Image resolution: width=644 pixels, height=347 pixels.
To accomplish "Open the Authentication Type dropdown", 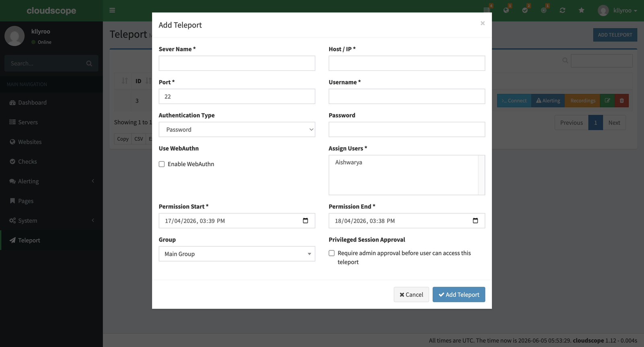I will point(237,130).
